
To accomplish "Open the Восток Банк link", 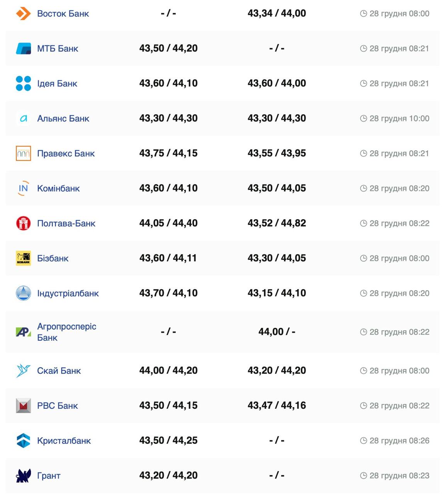I will (63, 14).
